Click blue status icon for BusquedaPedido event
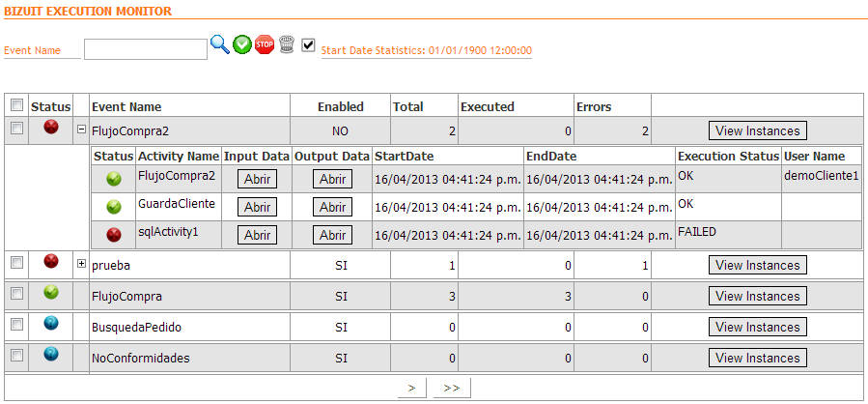 coord(51,325)
